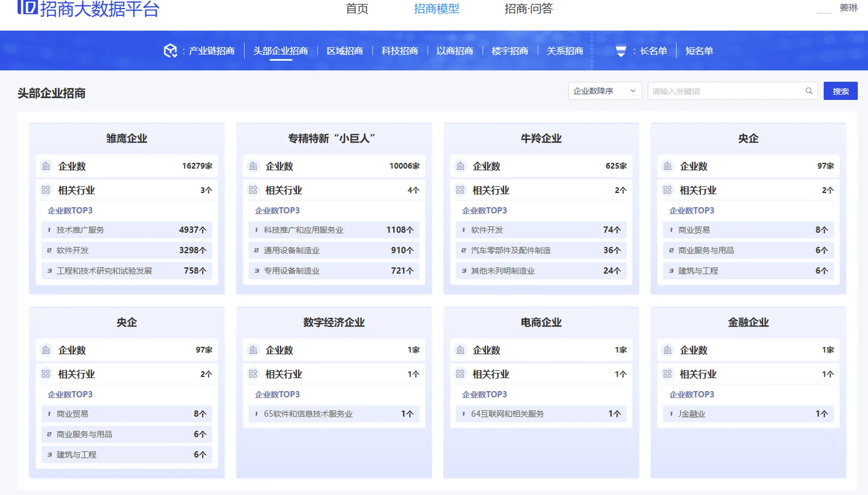The width and height of the screenshot is (868, 495).
Task: Open the 雏鹰企业 card title
Action: (127, 138)
